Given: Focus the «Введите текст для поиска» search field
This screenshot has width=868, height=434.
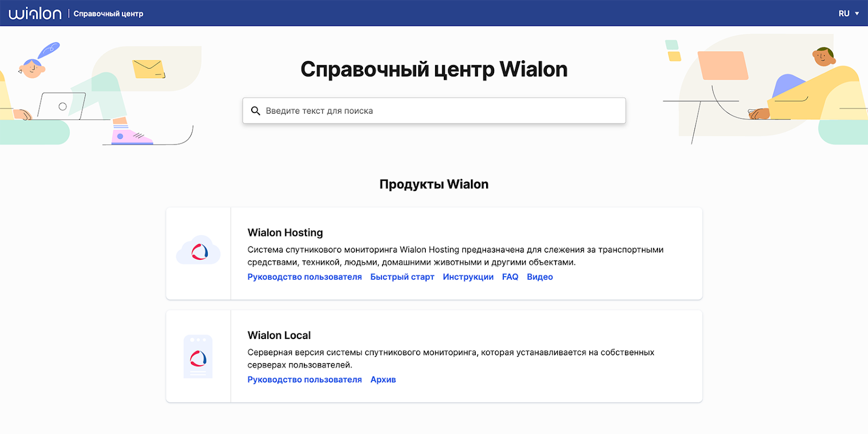Looking at the screenshot, I should coord(434,111).
